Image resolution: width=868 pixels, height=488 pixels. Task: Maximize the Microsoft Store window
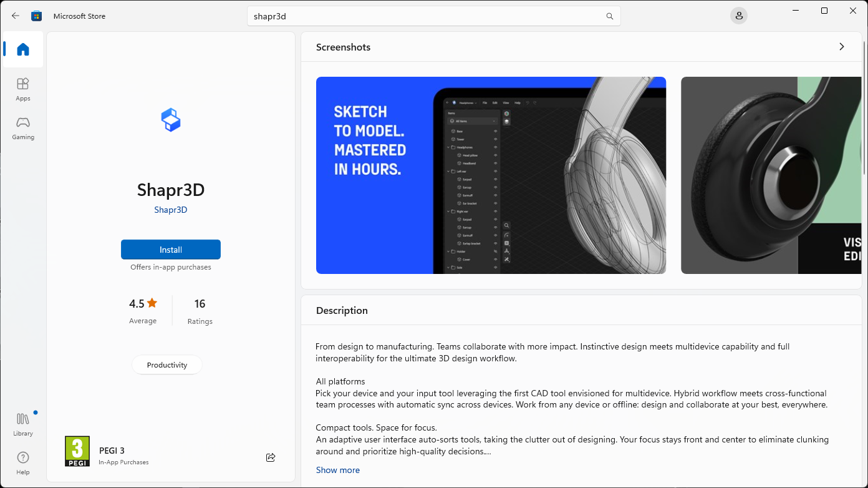[x=824, y=11]
